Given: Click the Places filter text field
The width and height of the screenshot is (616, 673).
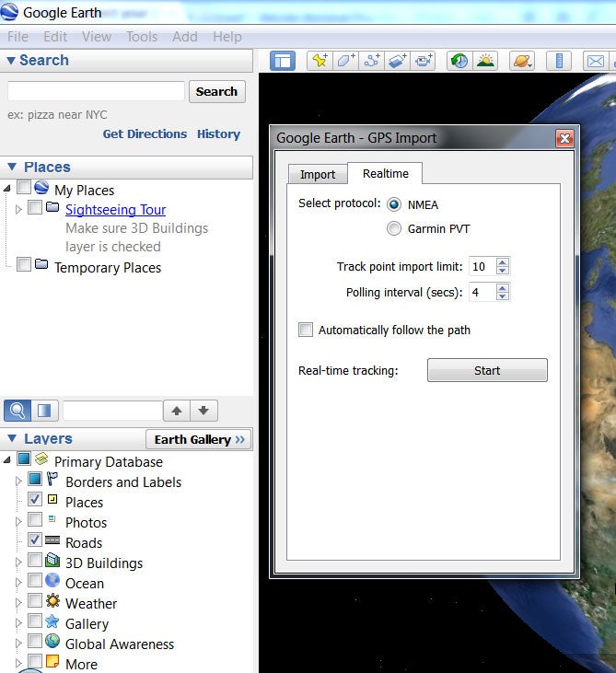Looking at the screenshot, I should (112, 411).
